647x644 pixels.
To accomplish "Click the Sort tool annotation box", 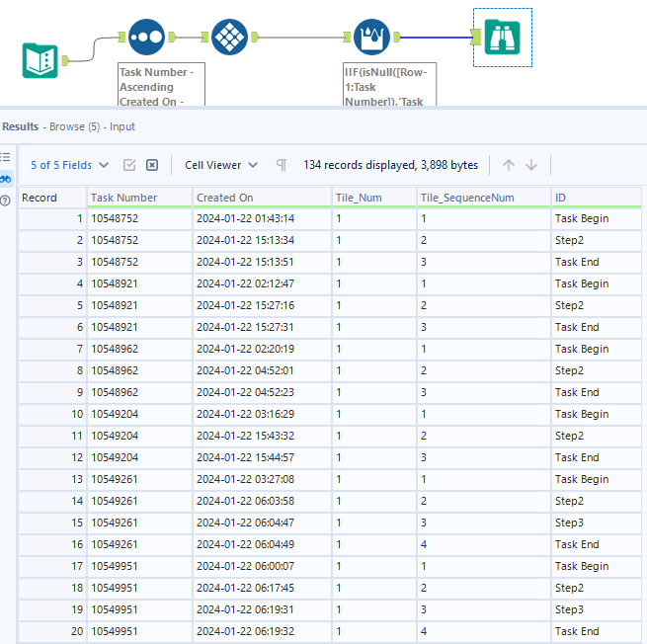I will pyautogui.click(x=161, y=85).
